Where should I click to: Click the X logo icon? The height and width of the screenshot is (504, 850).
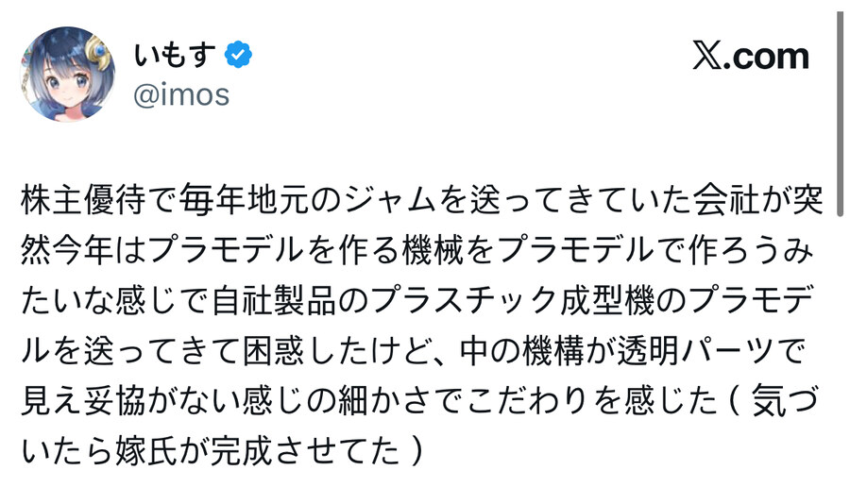coord(707,57)
